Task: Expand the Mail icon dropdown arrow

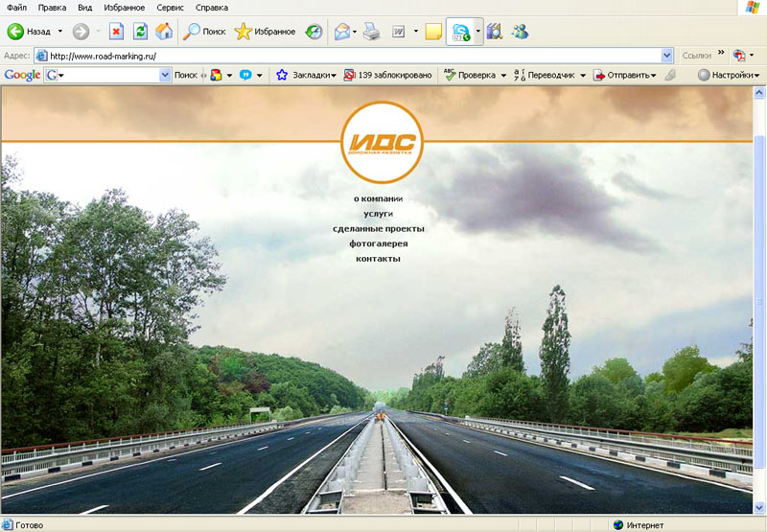Action: tap(355, 32)
